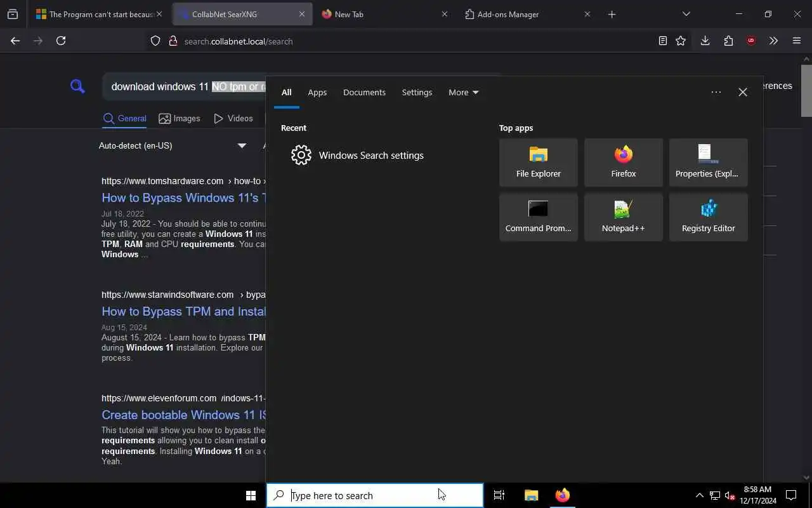Open the muted volume tray icon

coord(730,495)
